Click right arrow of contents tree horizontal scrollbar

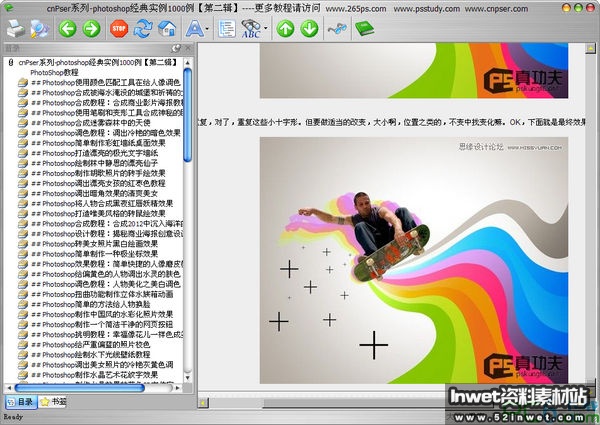pyautogui.click(x=177, y=388)
